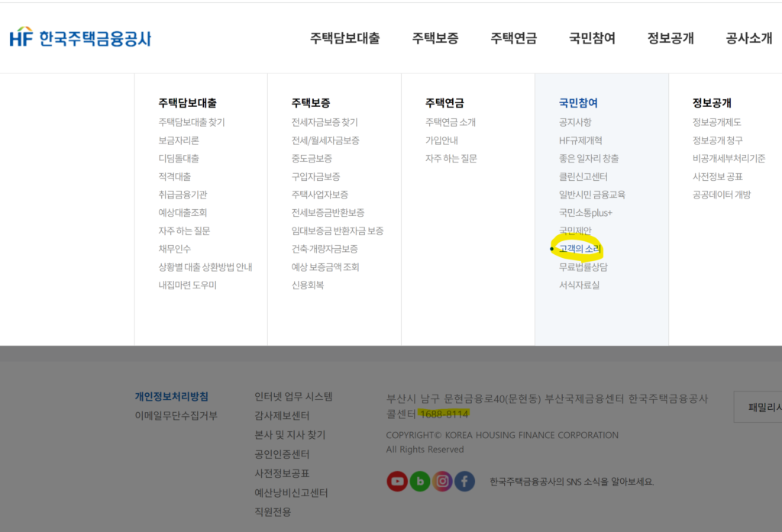
Task: Open 임대보증금 반환자금 보증
Action: pyautogui.click(x=338, y=231)
